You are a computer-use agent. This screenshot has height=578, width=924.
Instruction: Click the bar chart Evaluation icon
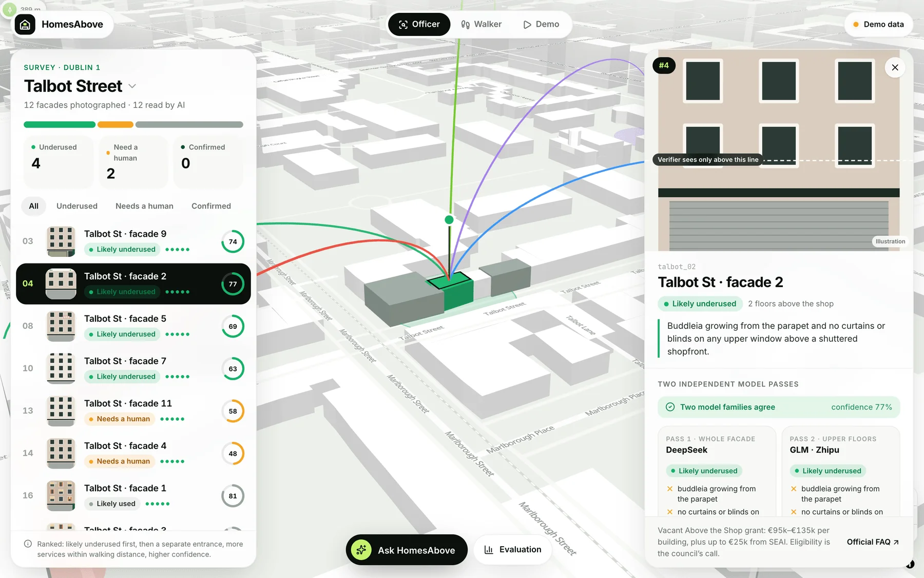[x=489, y=550]
